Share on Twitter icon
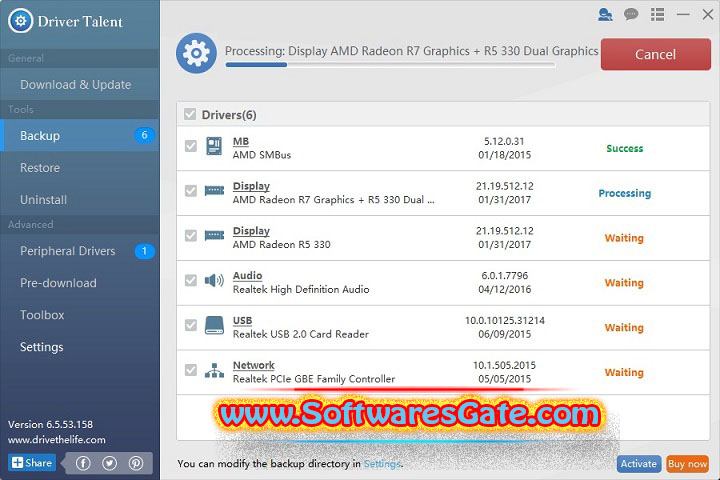The image size is (720, 480). 109,463
